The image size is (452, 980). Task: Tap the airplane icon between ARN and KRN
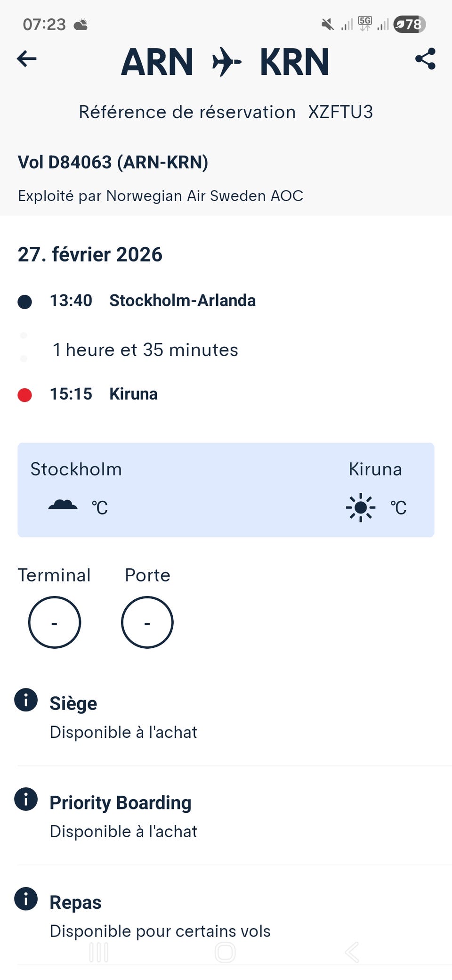click(x=226, y=62)
